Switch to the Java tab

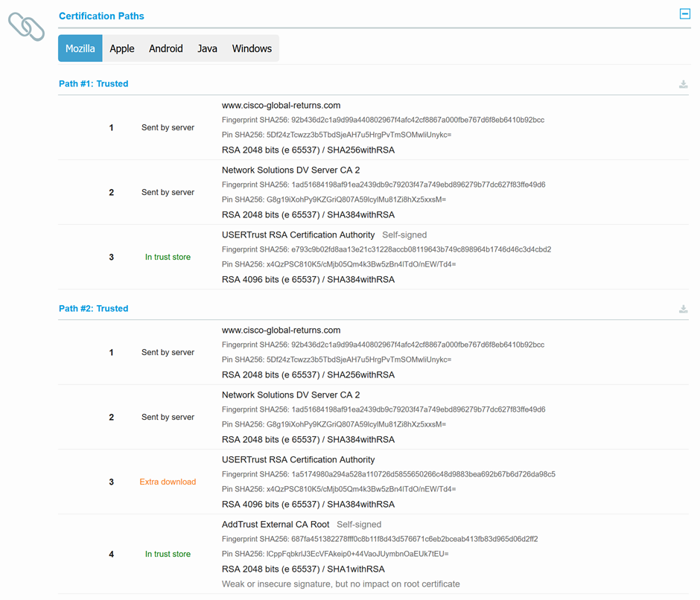click(207, 48)
